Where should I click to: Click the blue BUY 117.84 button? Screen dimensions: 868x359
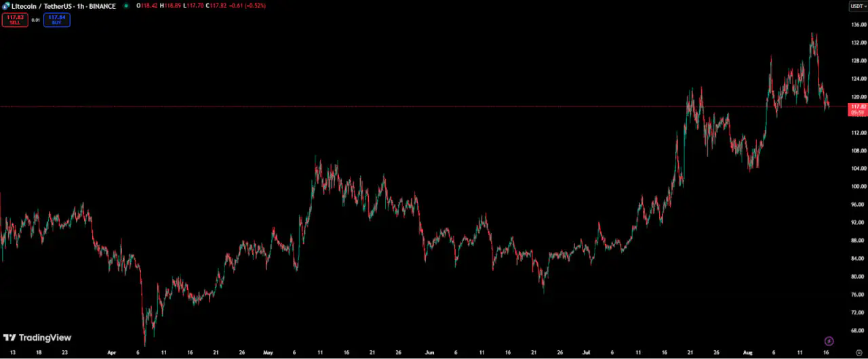pyautogui.click(x=57, y=20)
